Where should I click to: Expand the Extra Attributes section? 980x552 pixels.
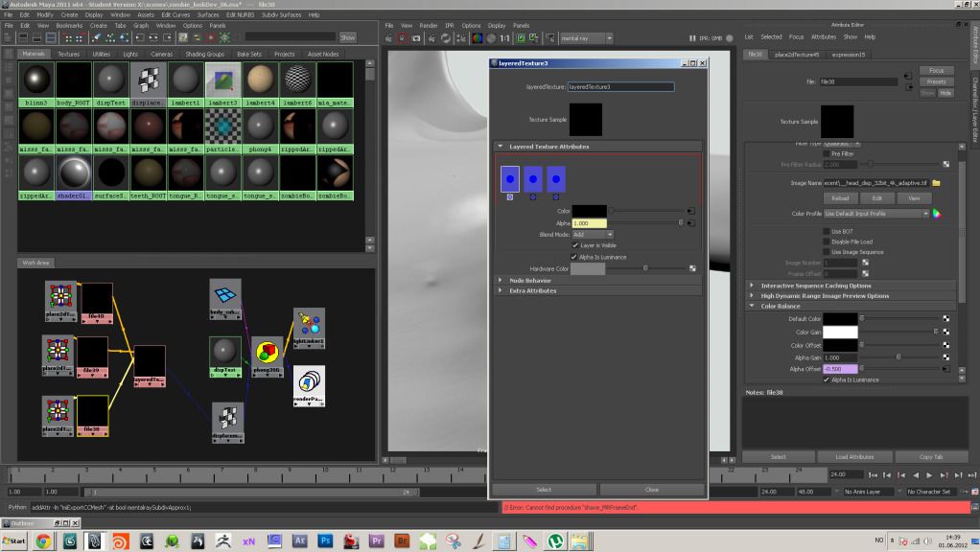[500, 290]
